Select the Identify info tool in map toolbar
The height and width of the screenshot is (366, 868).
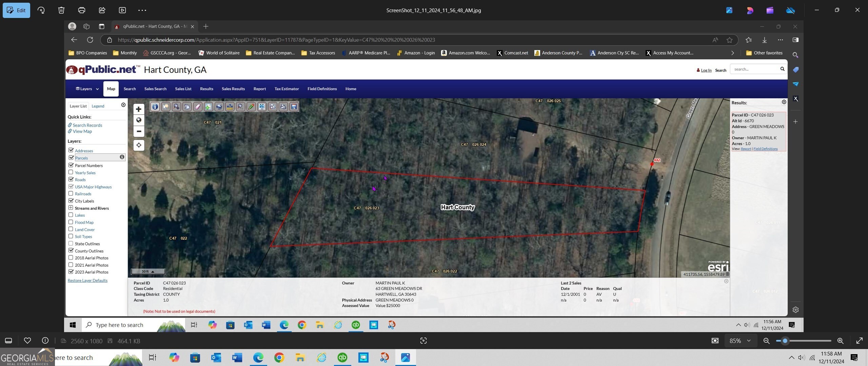155,107
